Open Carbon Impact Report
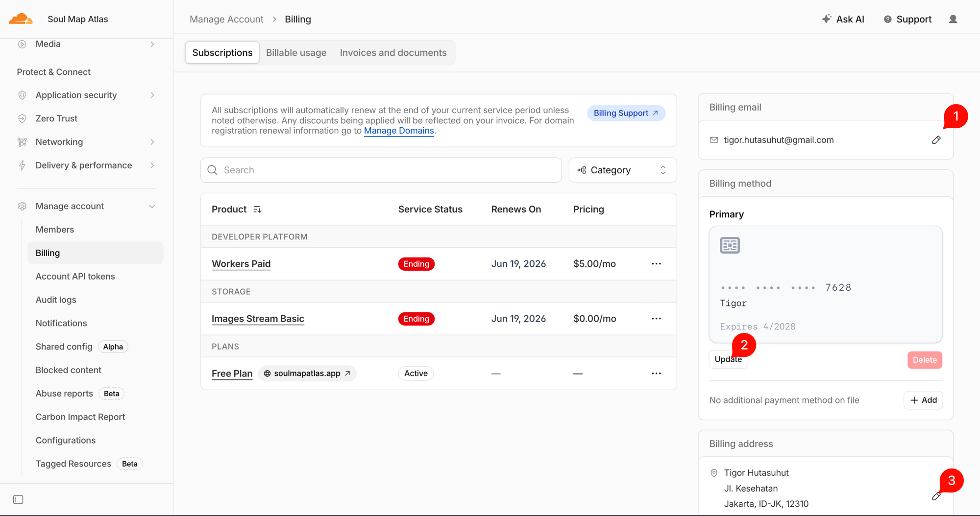The height and width of the screenshot is (516, 980). pyautogui.click(x=80, y=417)
